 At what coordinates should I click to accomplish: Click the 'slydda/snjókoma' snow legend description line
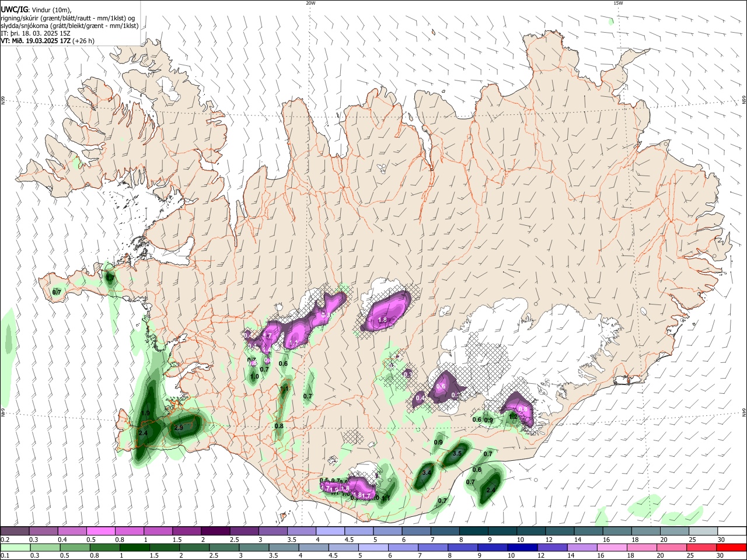coord(69,26)
